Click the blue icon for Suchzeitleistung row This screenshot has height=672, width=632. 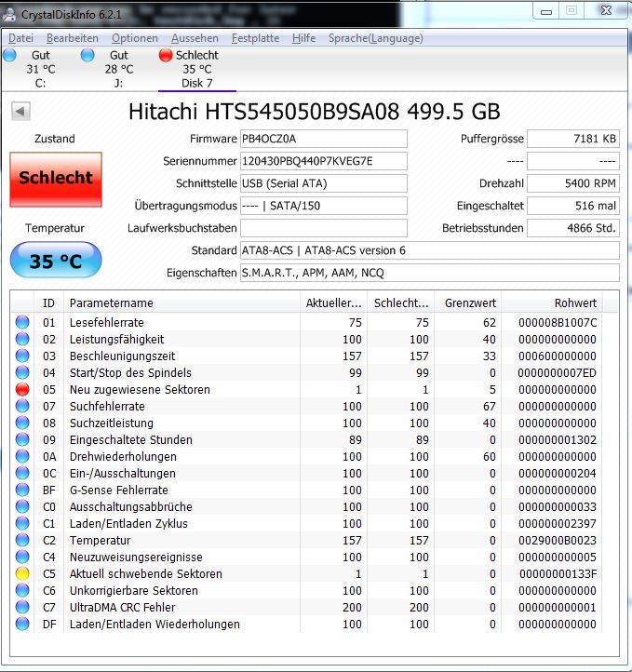pos(22,423)
